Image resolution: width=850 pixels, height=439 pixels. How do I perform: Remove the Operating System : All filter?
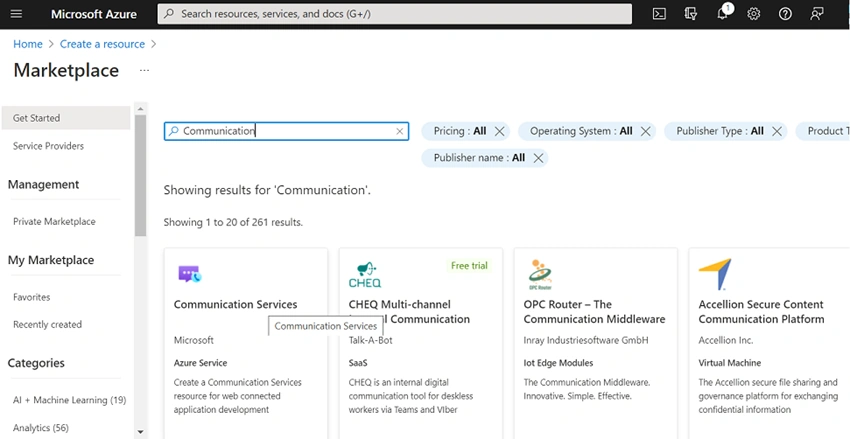pos(645,131)
